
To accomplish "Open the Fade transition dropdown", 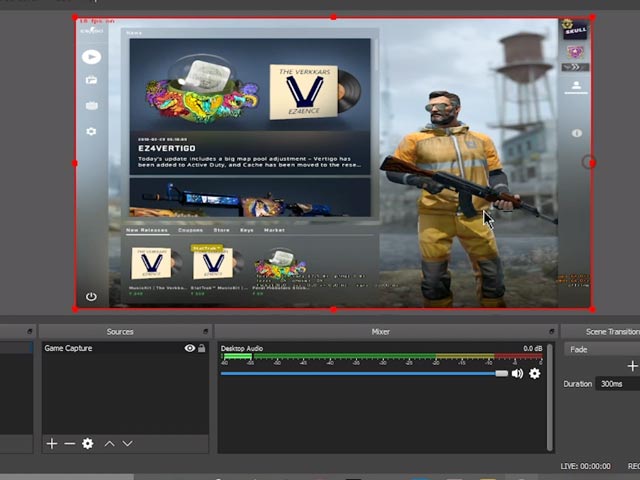I will point(602,349).
